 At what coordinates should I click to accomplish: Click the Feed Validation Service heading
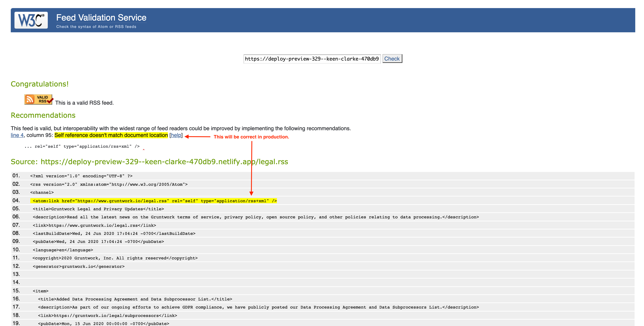coord(101,18)
